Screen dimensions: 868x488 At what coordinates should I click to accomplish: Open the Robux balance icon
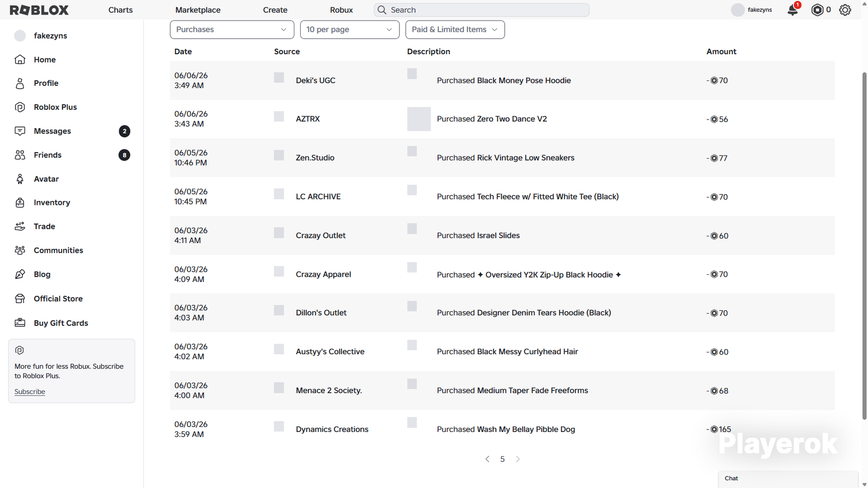[817, 10]
